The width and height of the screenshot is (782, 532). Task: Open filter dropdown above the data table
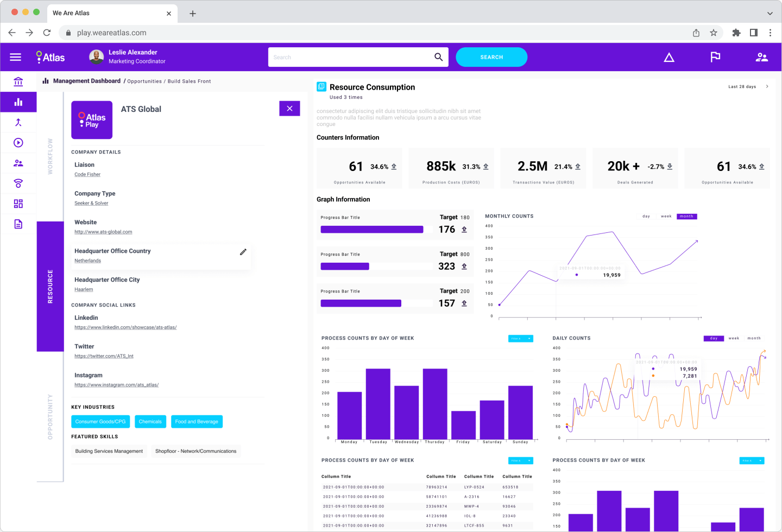(521, 461)
